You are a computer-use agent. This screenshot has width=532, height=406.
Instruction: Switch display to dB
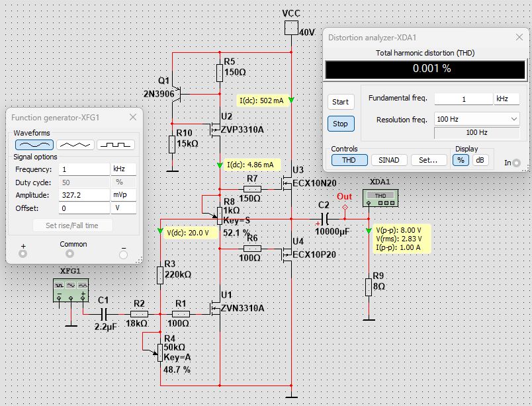click(x=480, y=160)
